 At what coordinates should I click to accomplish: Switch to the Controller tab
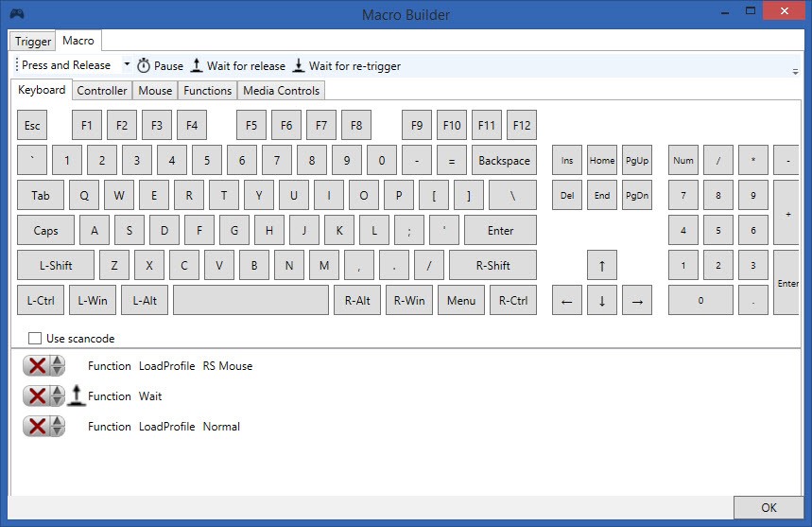coord(102,91)
